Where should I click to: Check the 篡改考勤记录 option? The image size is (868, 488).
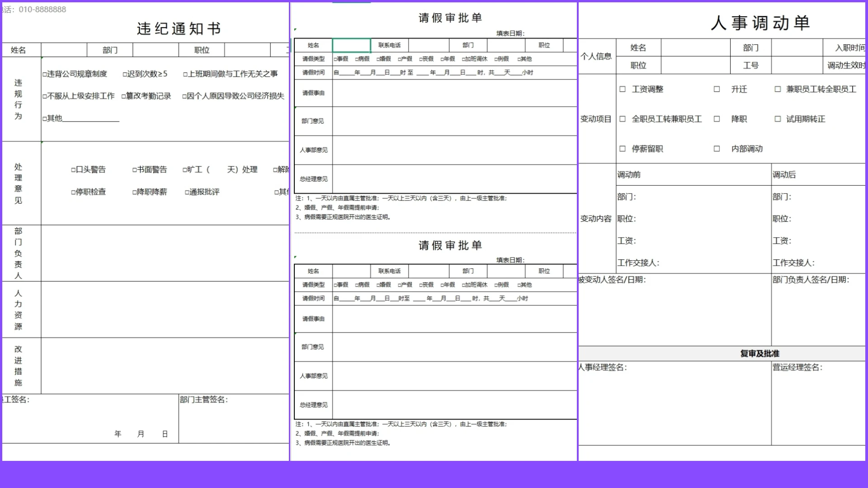124,96
